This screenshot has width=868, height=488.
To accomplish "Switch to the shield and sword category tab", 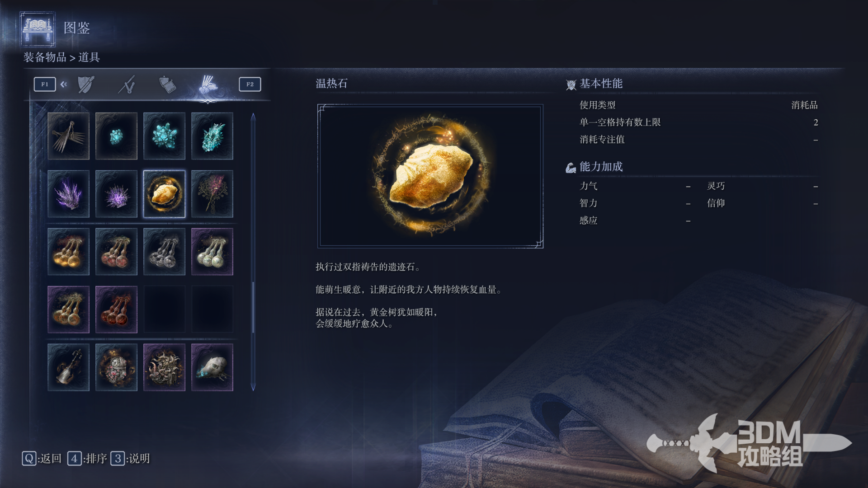I will 86,84.
